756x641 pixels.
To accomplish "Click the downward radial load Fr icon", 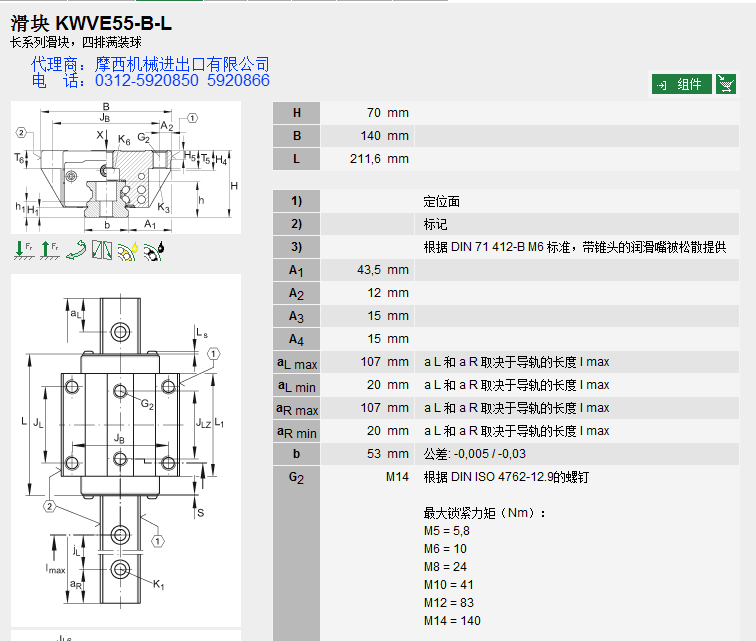I will (x=22, y=250).
